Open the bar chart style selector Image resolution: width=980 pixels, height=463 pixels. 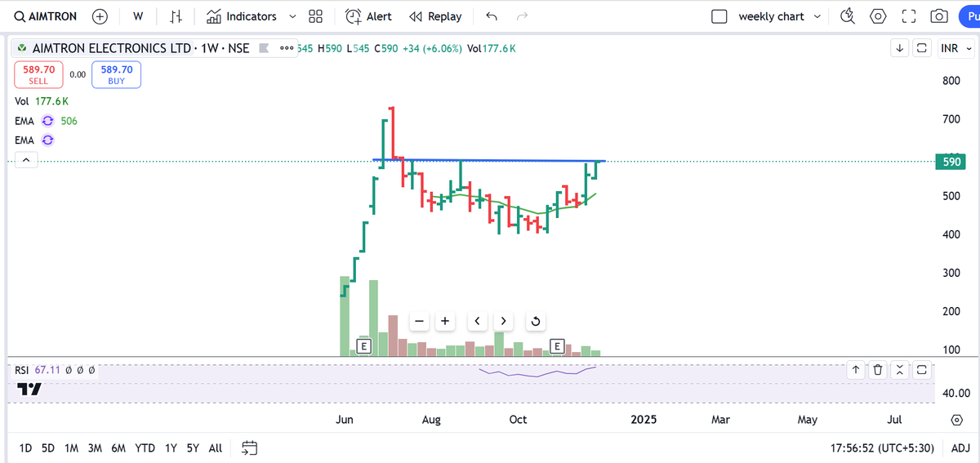tap(176, 16)
